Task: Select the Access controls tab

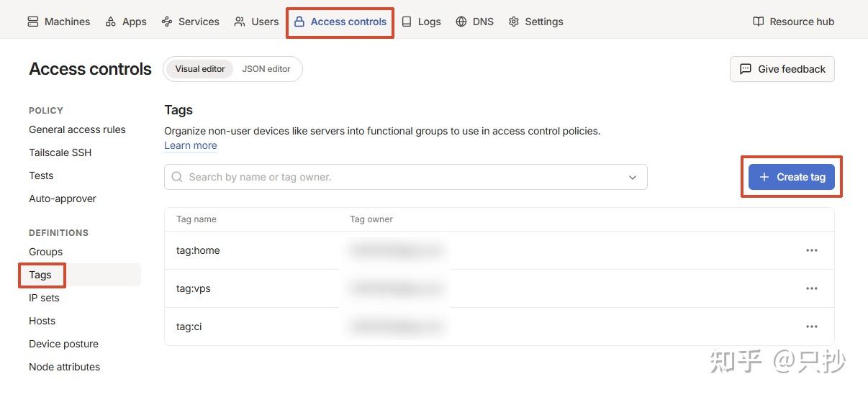Action: [340, 22]
